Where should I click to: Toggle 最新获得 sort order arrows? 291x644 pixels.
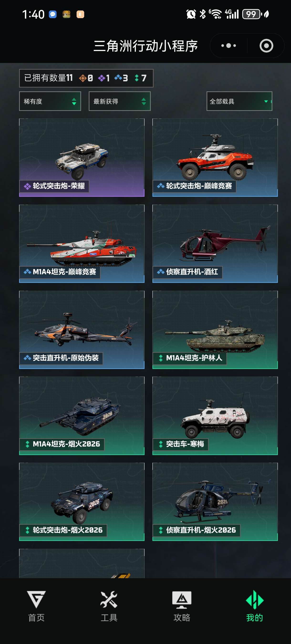pyautogui.click(x=144, y=101)
